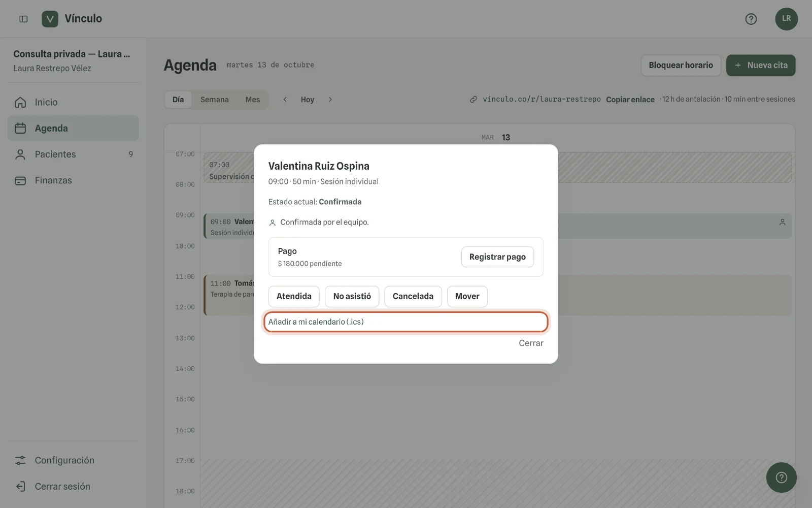Click Copiar enlace link

pos(630,100)
